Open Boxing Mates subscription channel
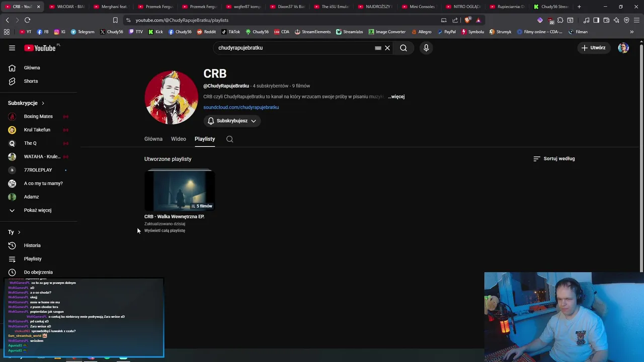The width and height of the screenshot is (644, 362). (x=38, y=117)
